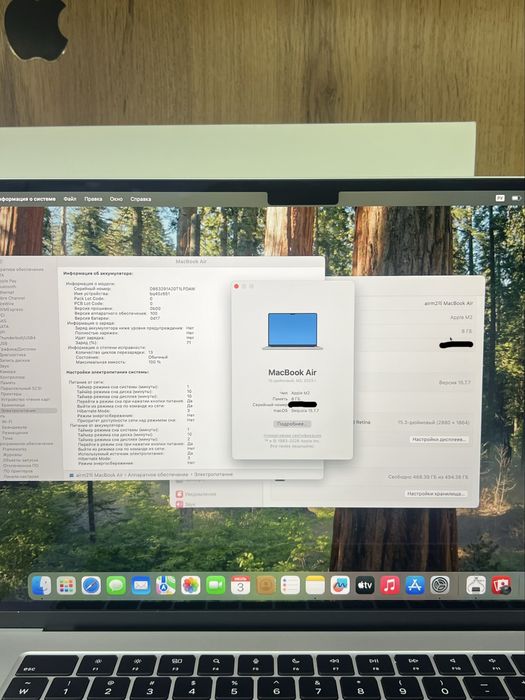The width and height of the screenshot is (525, 700).
Task: Launch Maps from the Dock
Action: click(x=166, y=585)
